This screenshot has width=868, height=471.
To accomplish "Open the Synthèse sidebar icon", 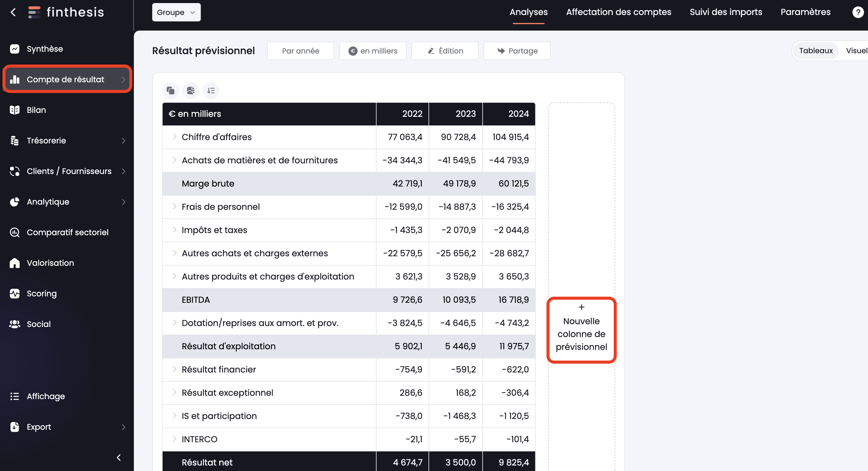I will (14, 49).
